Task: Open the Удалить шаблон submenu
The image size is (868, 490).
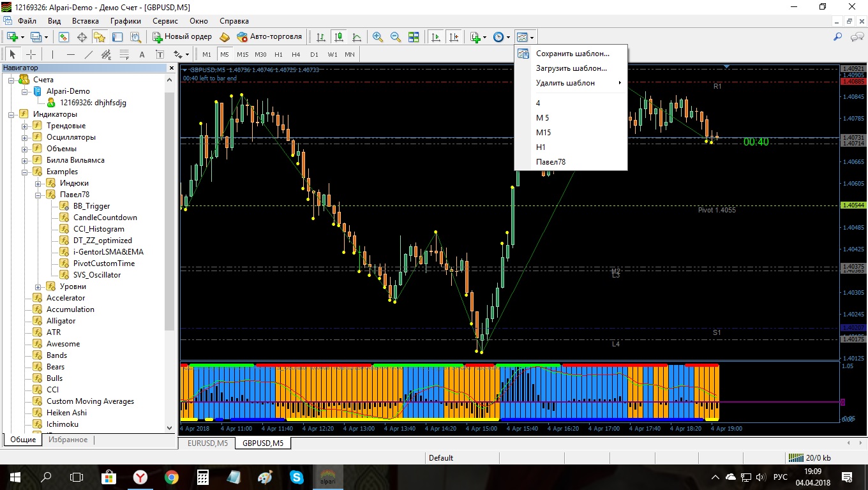Action: (571, 83)
